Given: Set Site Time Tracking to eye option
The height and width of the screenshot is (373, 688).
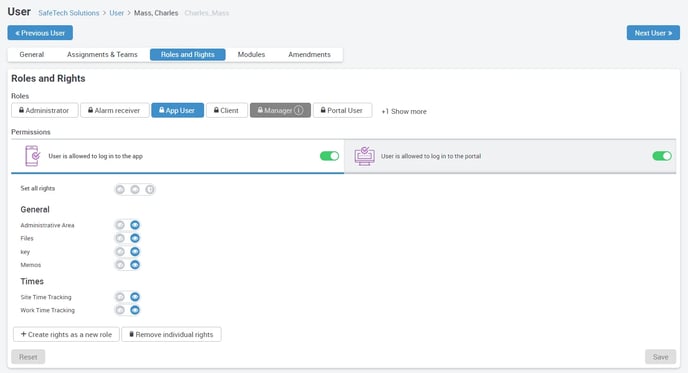Looking at the screenshot, I should pos(135,297).
